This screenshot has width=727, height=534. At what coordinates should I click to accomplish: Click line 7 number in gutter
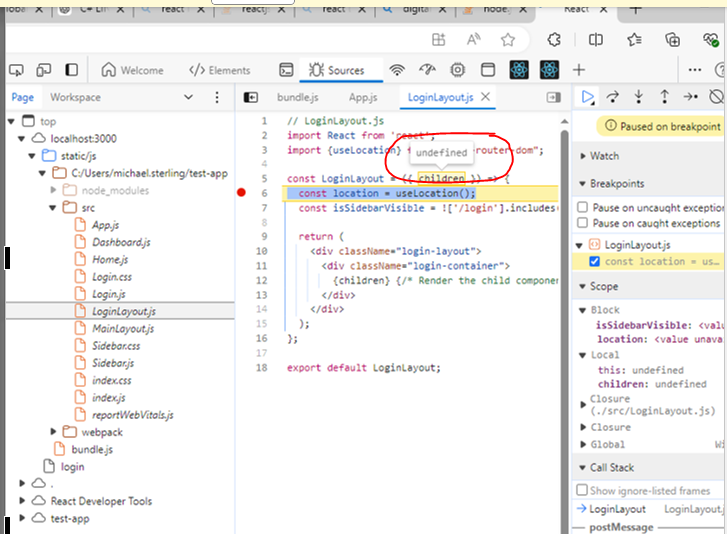click(264, 208)
